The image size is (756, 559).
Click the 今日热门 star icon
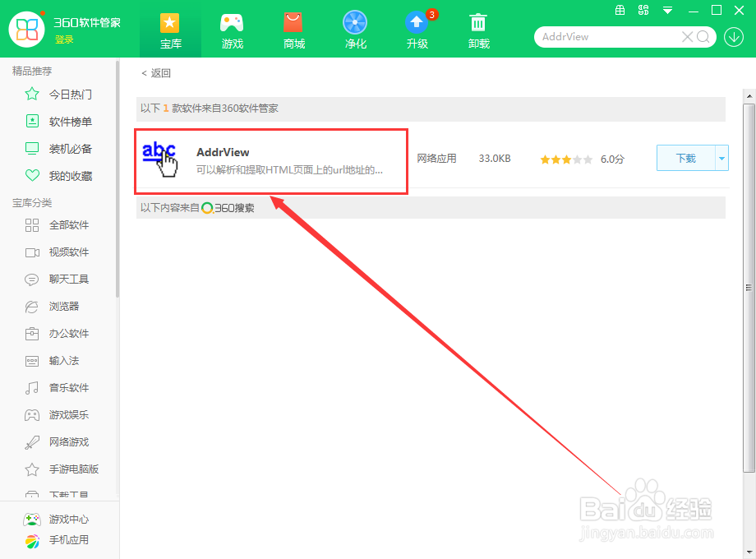pyautogui.click(x=32, y=94)
